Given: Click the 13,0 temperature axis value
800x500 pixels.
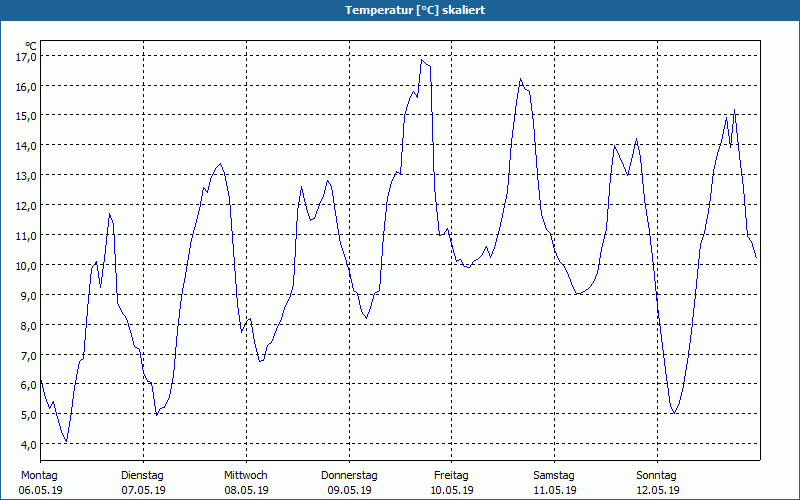Looking at the screenshot, I should 25,176.
